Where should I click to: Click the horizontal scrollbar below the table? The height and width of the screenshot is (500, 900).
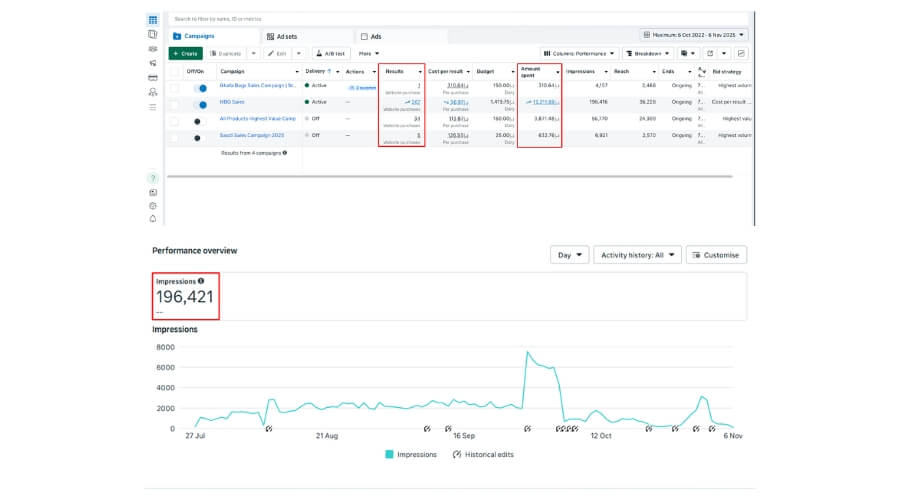(x=449, y=176)
